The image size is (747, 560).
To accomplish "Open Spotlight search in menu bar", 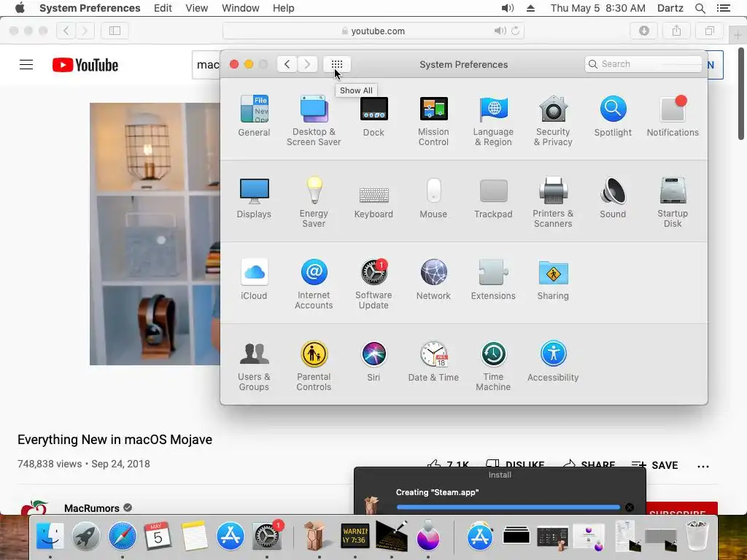I will (x=700, y=8).
